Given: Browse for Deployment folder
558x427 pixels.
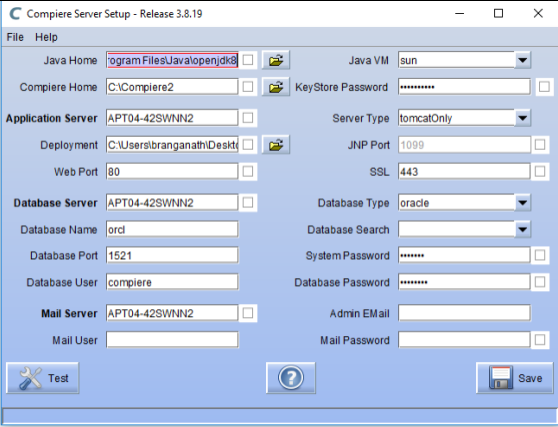Looking at the screenshot, I should tap(276, 145).
